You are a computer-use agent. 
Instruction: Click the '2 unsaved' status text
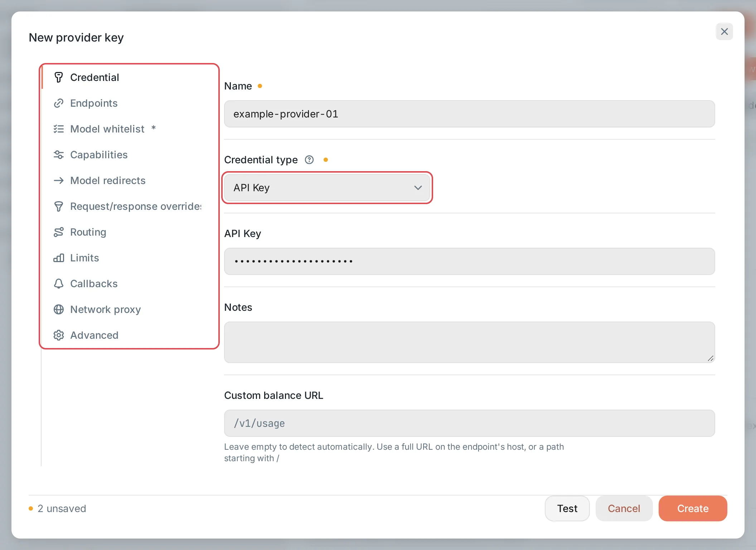tap(62, 508)
